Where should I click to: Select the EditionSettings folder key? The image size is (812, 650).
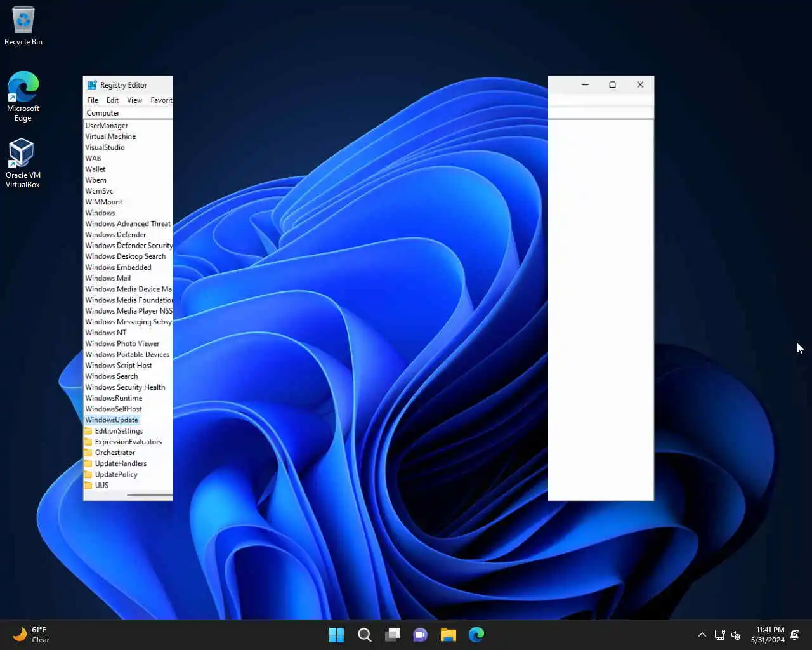tap(119, 431)
